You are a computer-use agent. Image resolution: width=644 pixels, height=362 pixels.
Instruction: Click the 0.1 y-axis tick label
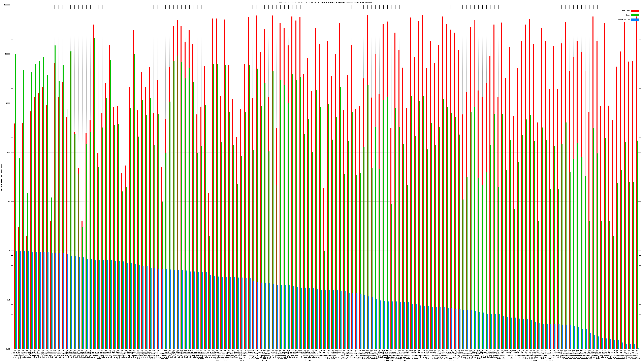(x=9, y=300)
